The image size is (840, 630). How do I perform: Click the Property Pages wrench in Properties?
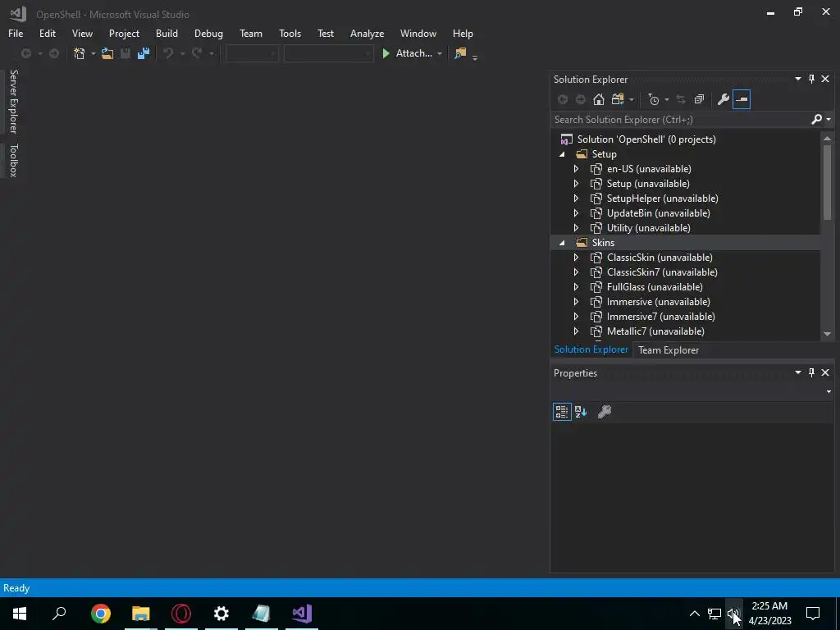[x=605, y=412]
